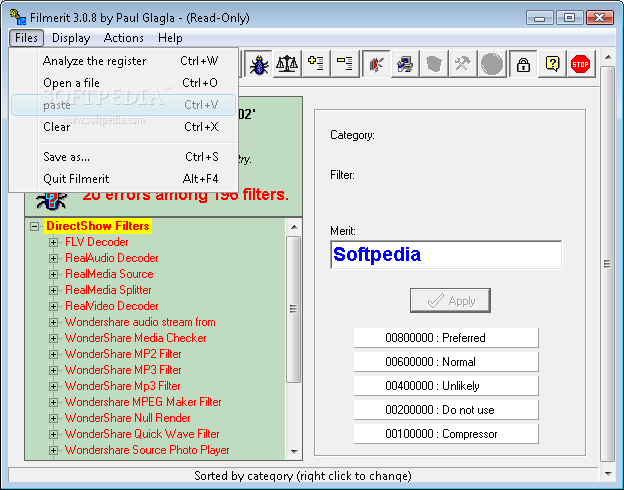The image size is (624, 490).
Task: Click main window scrollbar up arrow
Action: click(608, 57)
